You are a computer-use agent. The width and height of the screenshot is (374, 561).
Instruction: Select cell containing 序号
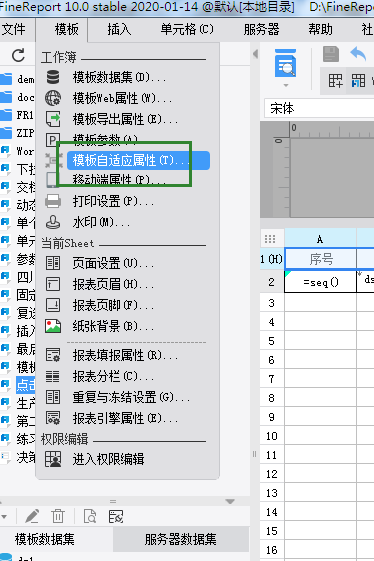[320, 259]
